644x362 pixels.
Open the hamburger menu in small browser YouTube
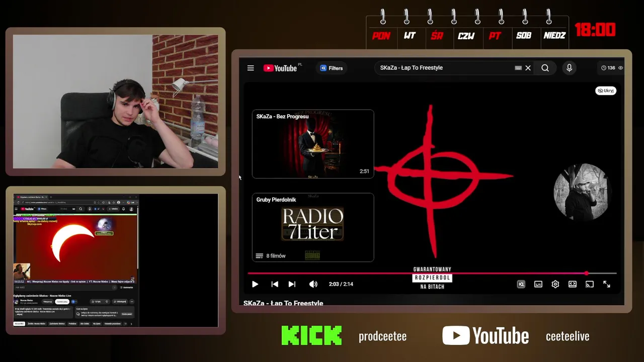tap(16, 209)
